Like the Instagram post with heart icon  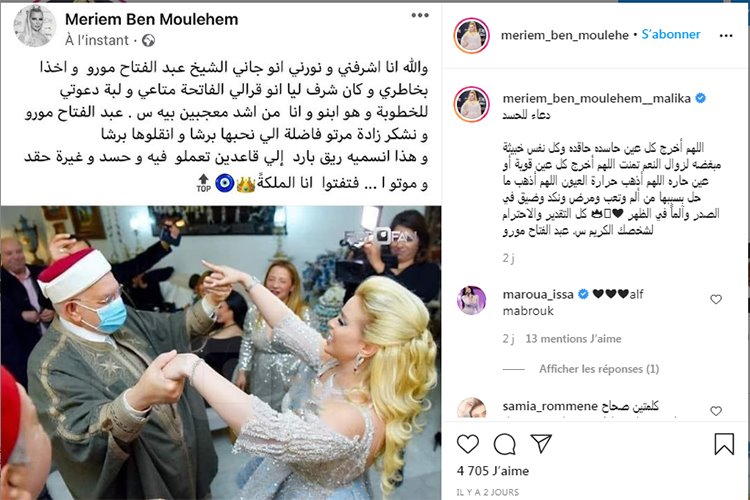tap(468, 444)
